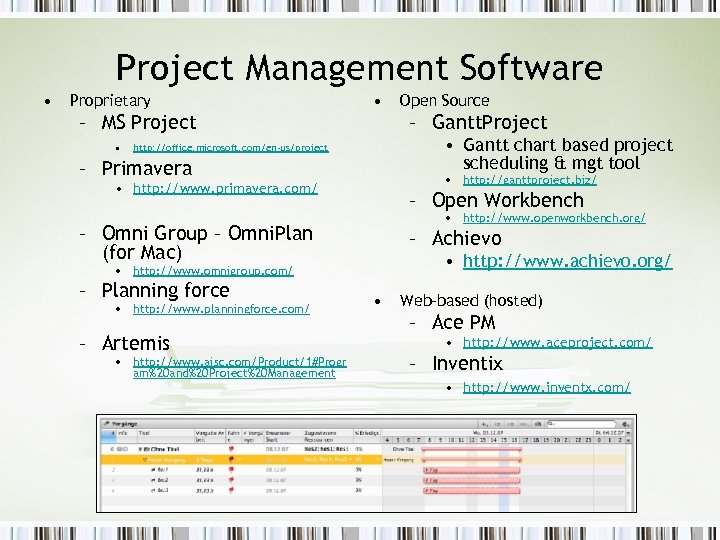720x540 pixels.
Task: Click the Planning force entry
Action: tap(165, 290)
